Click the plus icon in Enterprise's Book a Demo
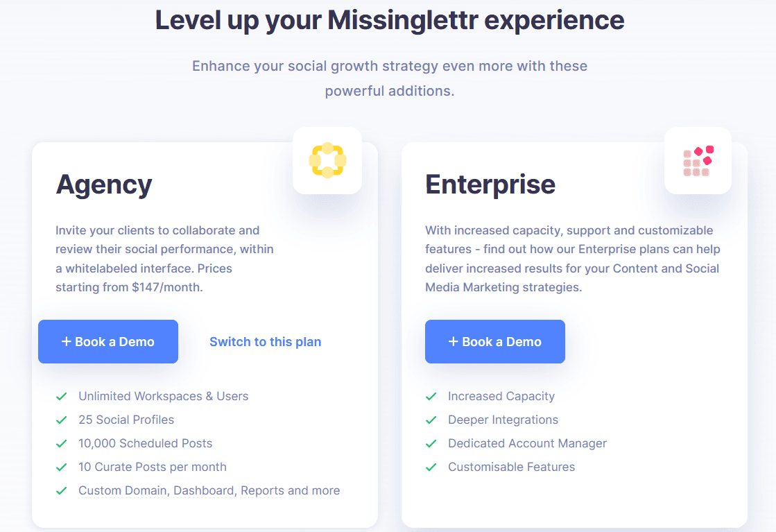The image size is (776, 532). [454, 341]
